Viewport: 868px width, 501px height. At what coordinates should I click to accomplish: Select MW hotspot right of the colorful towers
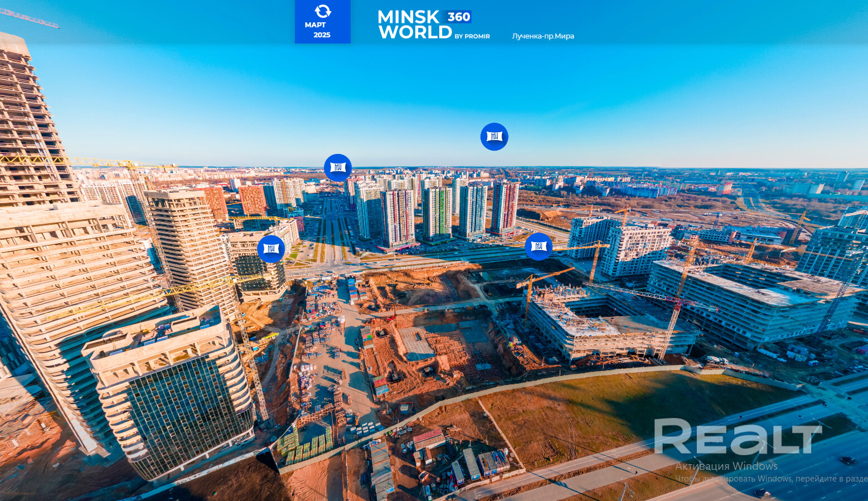(539, 247)
